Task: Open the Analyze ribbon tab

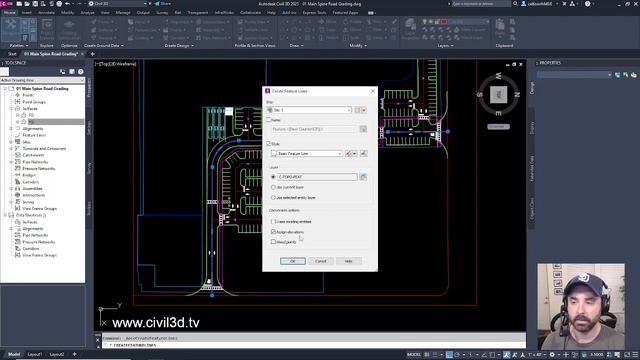Action: coord(87,13)
